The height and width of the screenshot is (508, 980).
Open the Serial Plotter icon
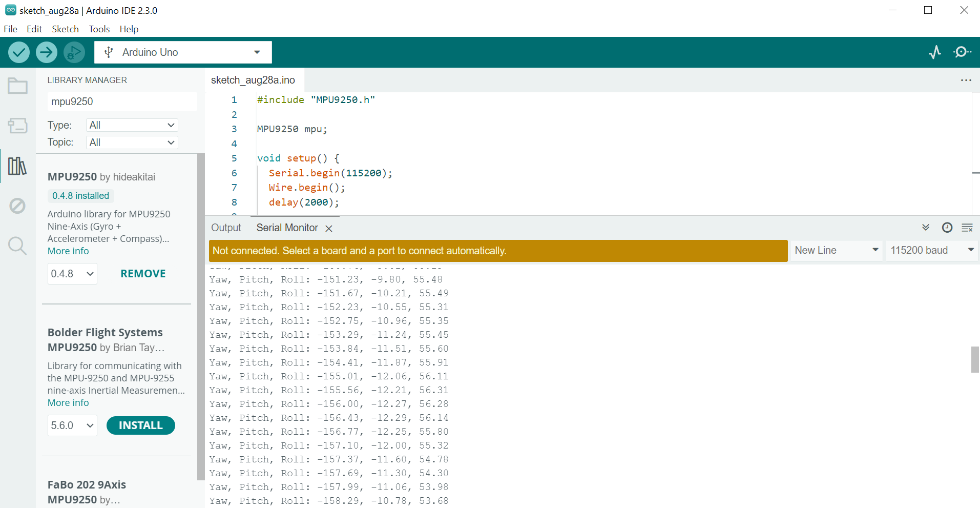click(x=935, y=52)
